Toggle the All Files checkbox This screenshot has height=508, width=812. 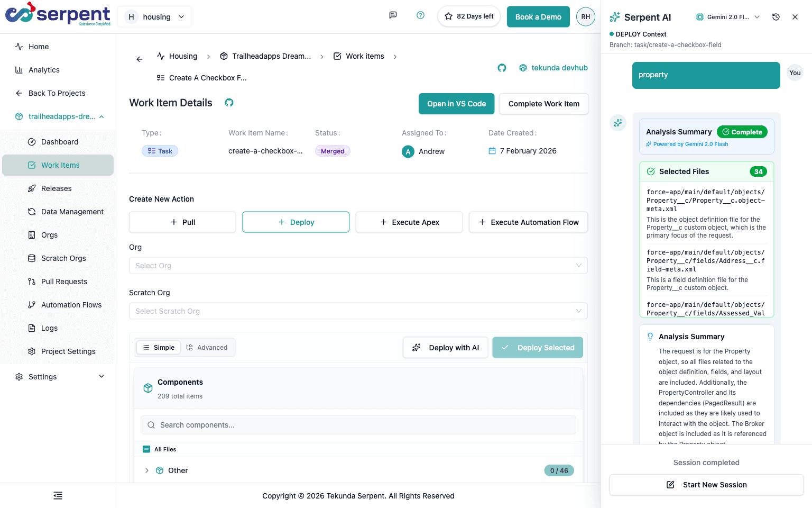point(146,449)
